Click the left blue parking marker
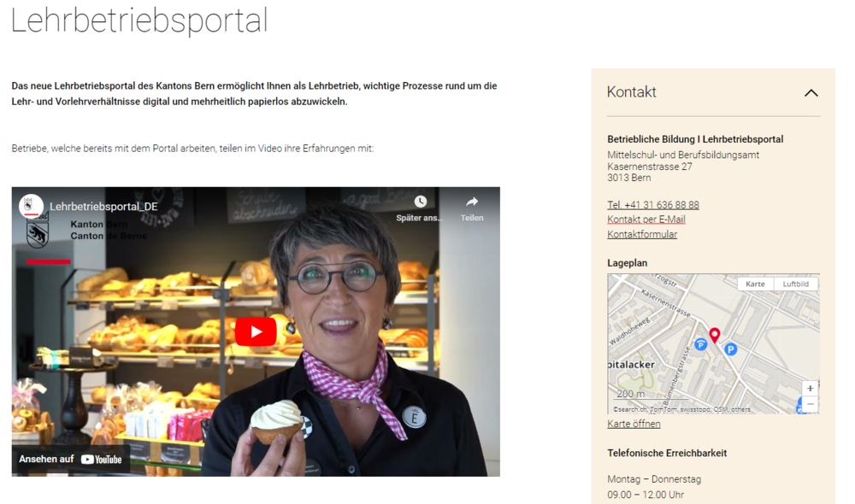The height and width of the screenshot is (504, 855). coord(701,344)
